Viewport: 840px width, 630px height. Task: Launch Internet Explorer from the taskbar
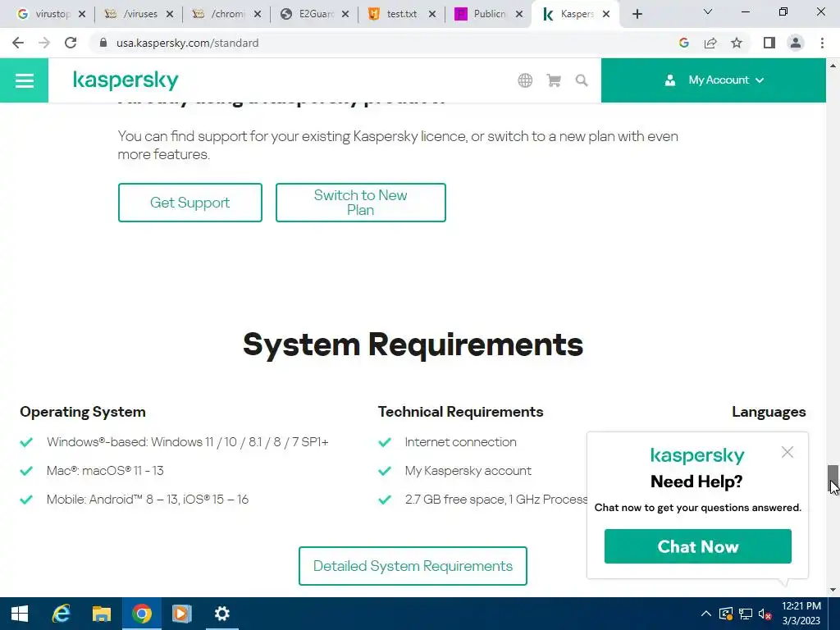coord(61,614)
